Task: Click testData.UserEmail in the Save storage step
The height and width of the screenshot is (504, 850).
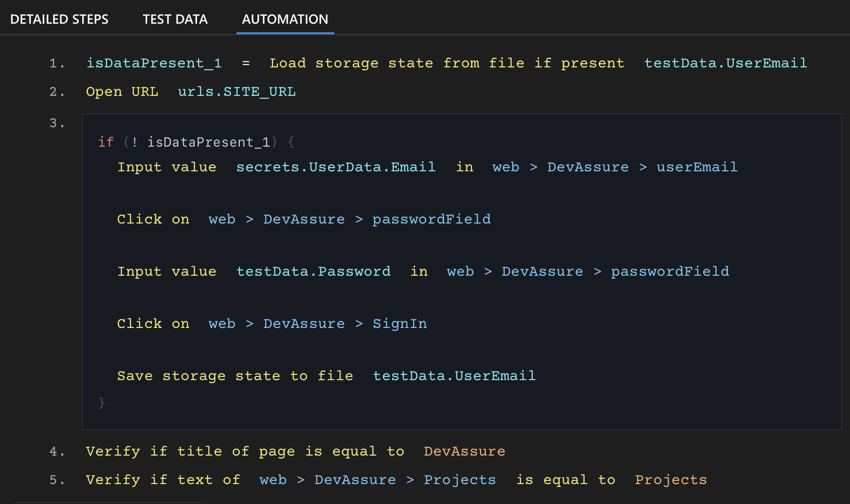Action: [x=454, y=375]
